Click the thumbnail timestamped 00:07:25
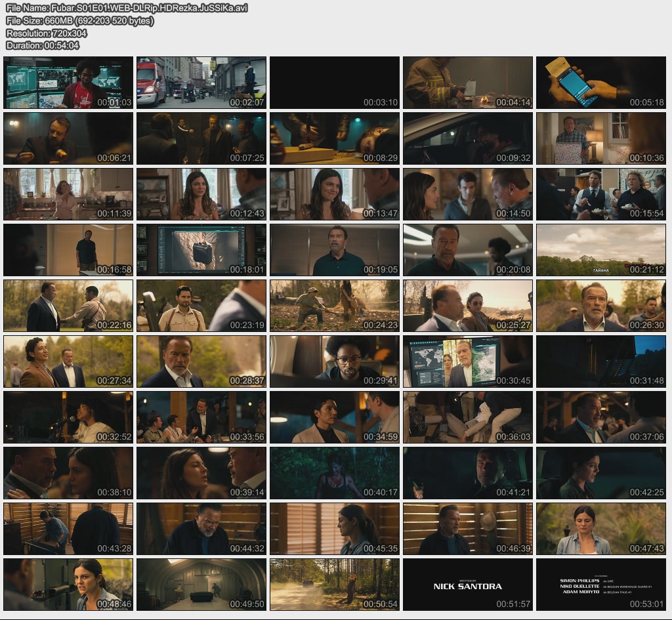 [x=201, y=138]
